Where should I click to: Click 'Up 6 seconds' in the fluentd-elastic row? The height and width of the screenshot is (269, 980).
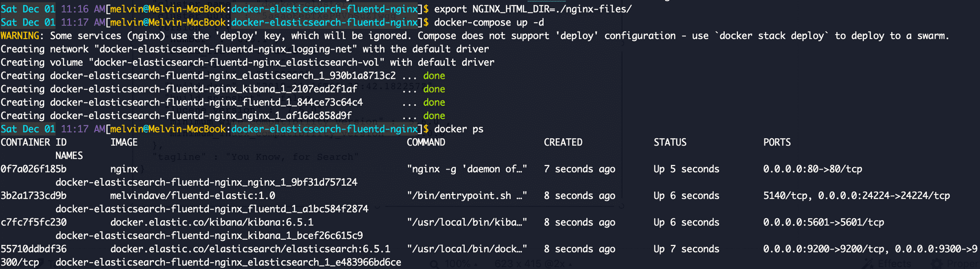(x=686, y=196)
